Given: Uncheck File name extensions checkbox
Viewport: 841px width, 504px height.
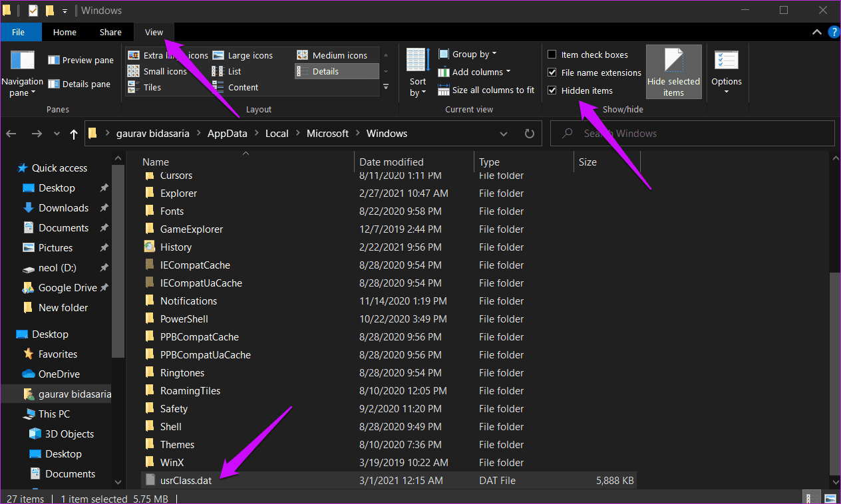Looking at the screenshot, I should [552, 72].
